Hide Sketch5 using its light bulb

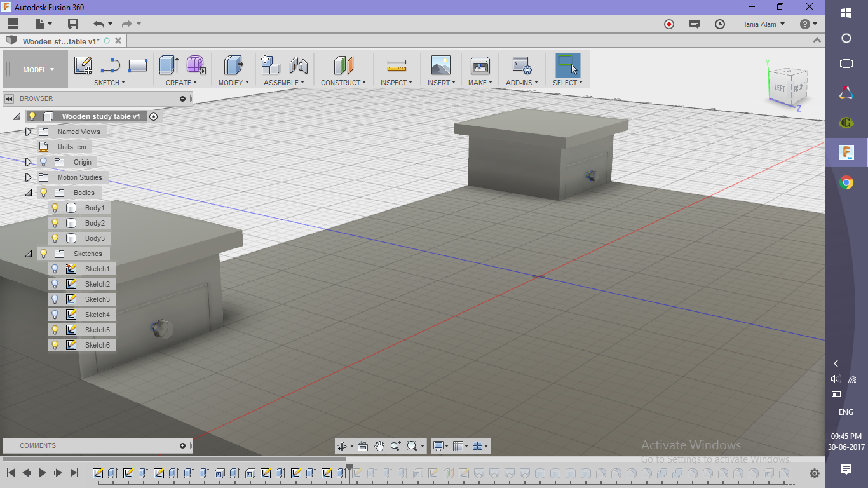[55, 330]
